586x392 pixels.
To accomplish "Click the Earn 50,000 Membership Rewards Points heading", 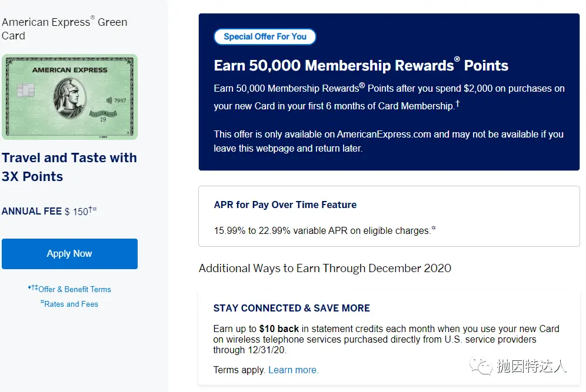I will (x=361, y=65).
